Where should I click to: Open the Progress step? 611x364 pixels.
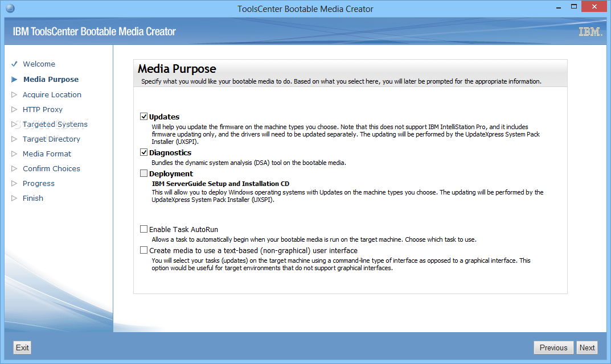click(39, 183)
